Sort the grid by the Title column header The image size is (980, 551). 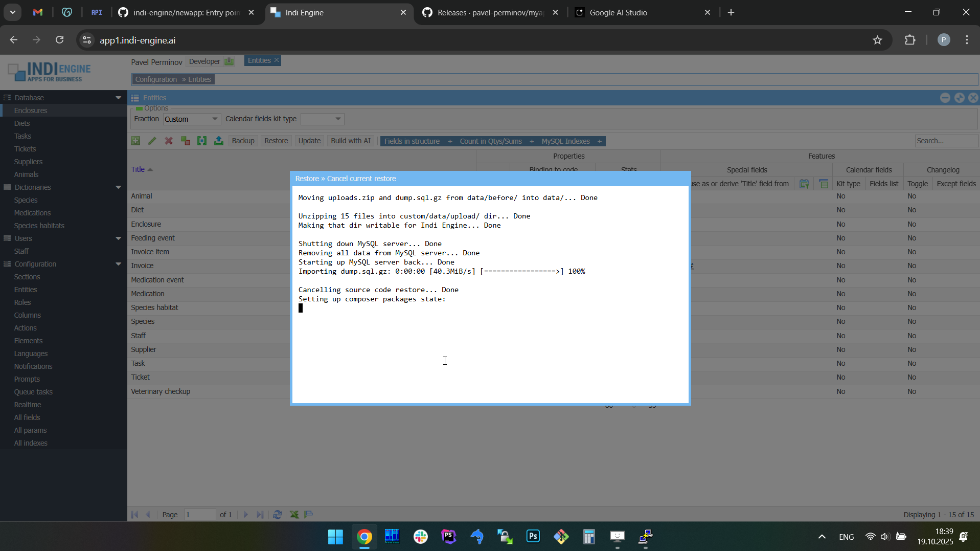[138, 169]
